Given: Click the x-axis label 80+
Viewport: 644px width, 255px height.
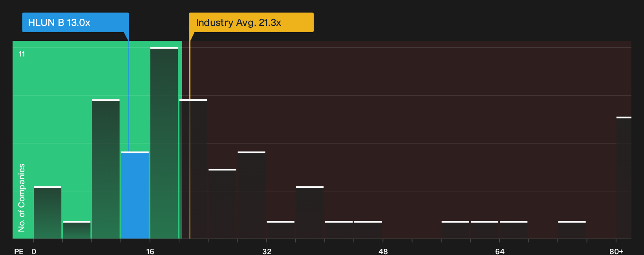Looking at the screenshot, I should pyautogui.click(x=617, y=251).
